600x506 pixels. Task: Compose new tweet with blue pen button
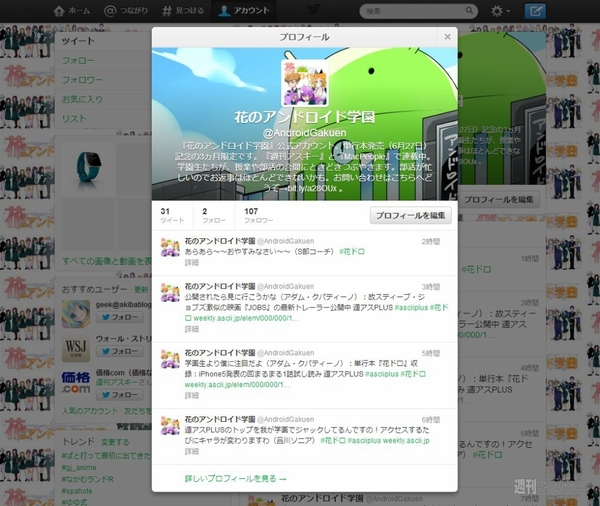pos(535,11)
